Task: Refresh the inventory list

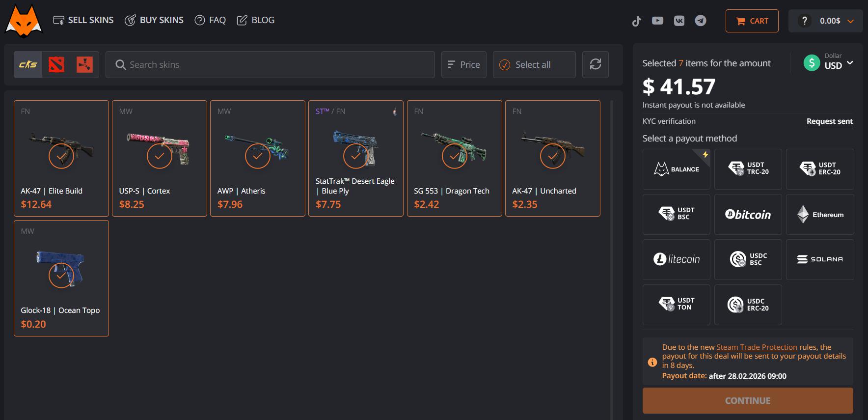Action: click(595, 64)
